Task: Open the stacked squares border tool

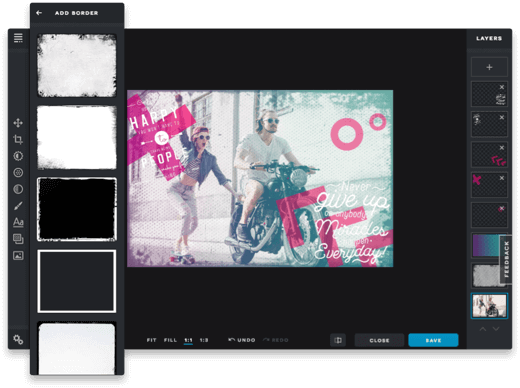Action: 18,239
